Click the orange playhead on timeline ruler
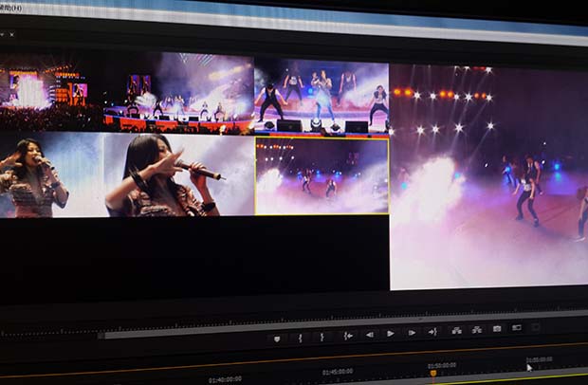 coord(433,373)
